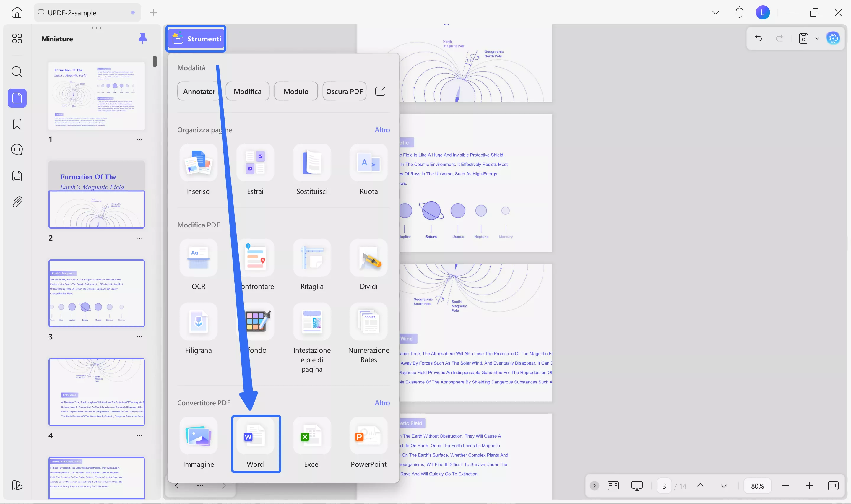Screen dimensions: 851x504
Task: Open the Strumenti menu
Action: pyautogui.click(x=196, y=38)
